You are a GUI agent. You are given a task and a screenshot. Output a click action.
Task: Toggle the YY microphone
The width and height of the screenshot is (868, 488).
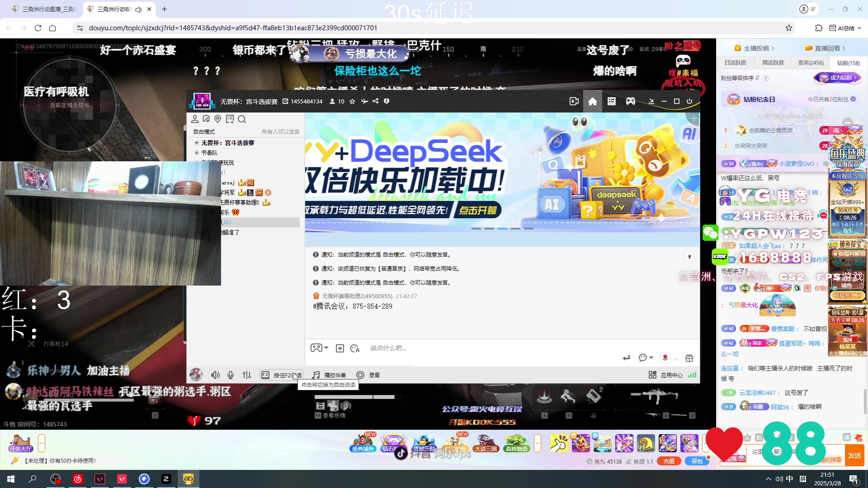coord(231,375)
